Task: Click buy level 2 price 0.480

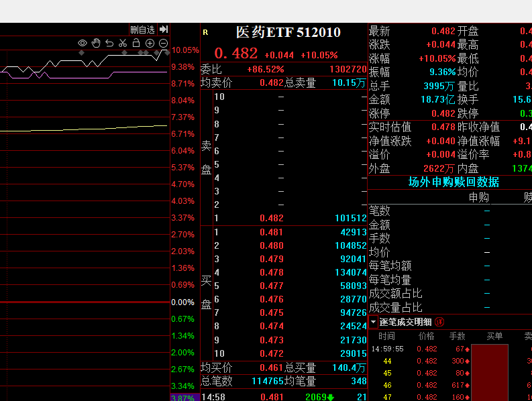Action: tap(272, 245)
